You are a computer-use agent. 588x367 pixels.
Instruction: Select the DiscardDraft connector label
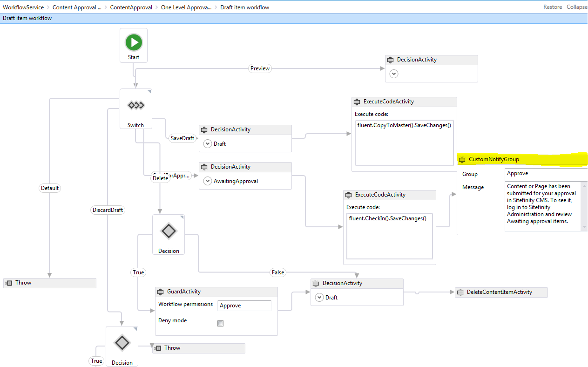(x=108, y=210)
